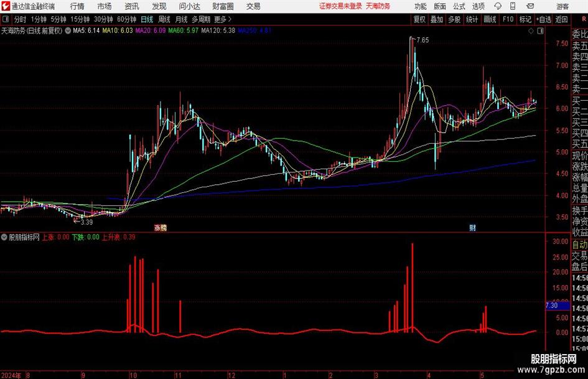The width and height of the screenshot is (588, 379).
Task: Open the 资讯 menu
Action: point(132,6)
